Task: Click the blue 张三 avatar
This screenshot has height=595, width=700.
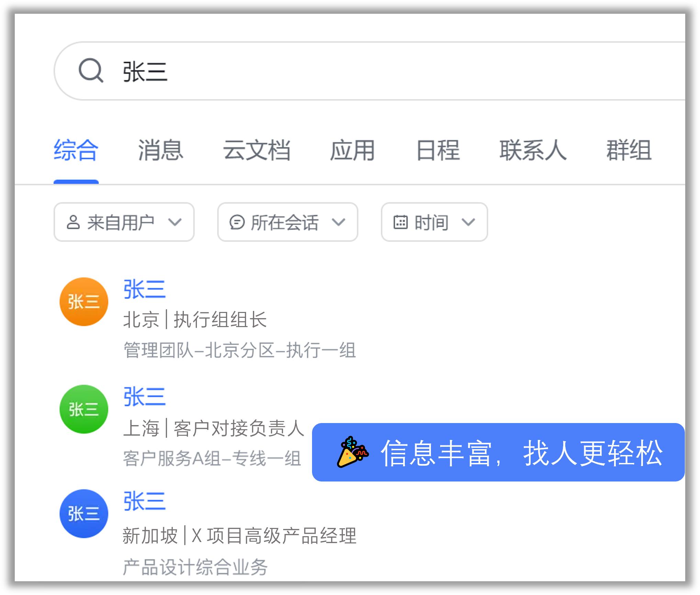Action: [84, 513]
